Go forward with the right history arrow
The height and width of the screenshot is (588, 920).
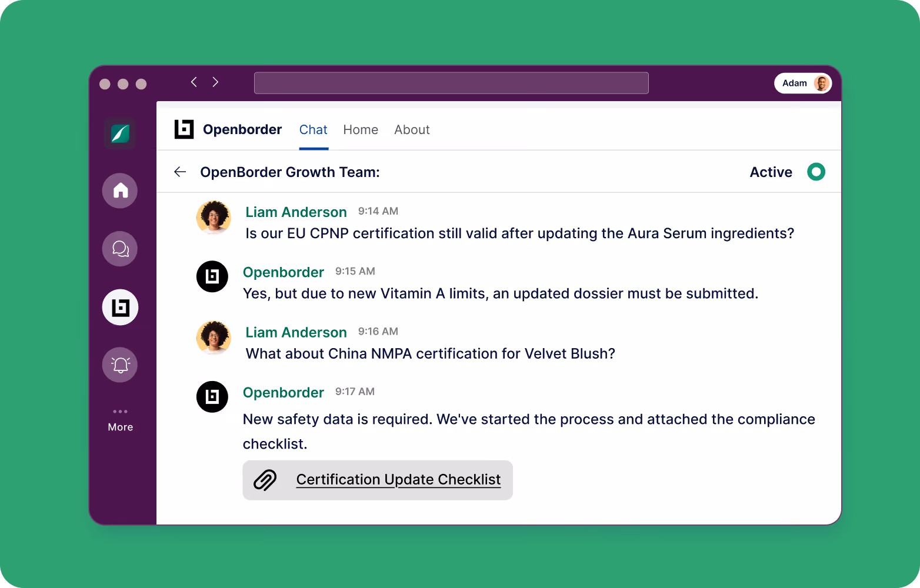tap(215, 82)
